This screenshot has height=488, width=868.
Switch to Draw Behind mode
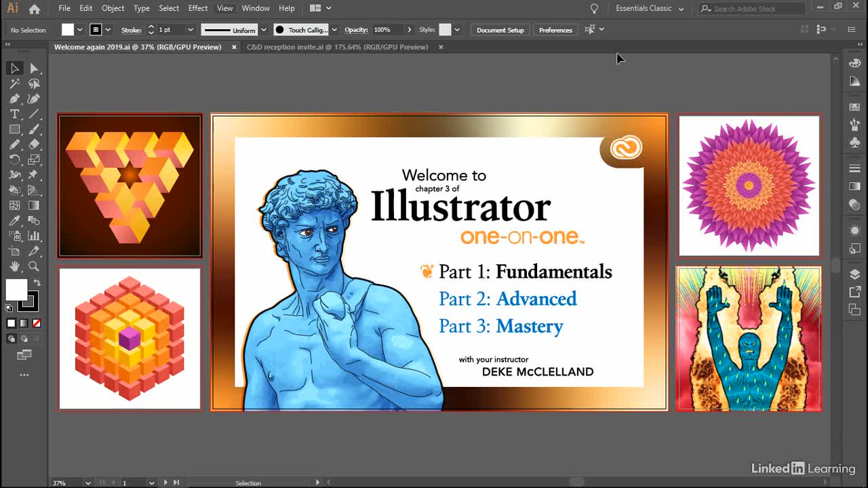click(24, 338)
